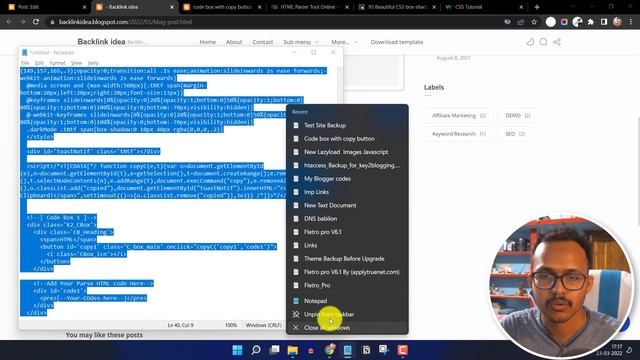The width and height of the screenshot is (640, 360).
Task: Click the Snipping tool taskbar icon
Action: 384,349
